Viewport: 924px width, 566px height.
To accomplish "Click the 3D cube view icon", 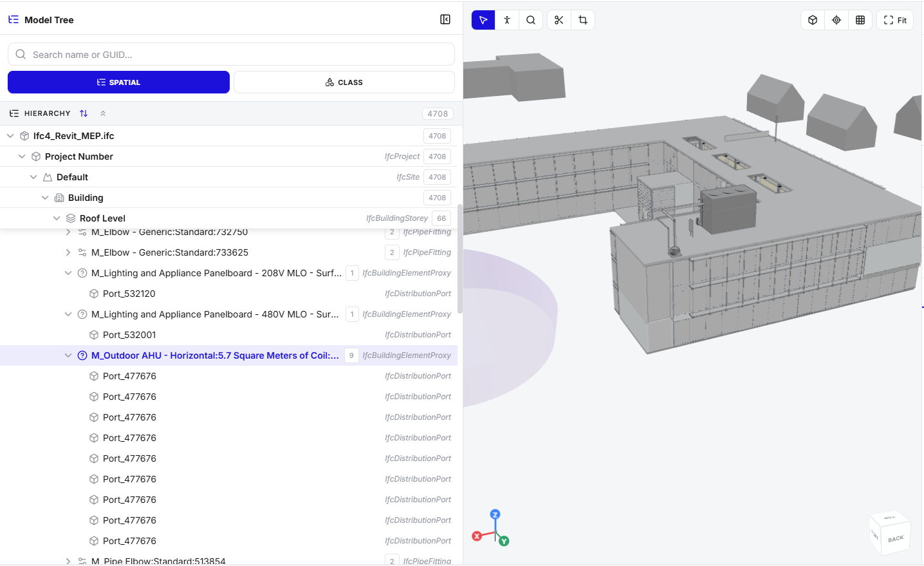I will tap(813, 20).
